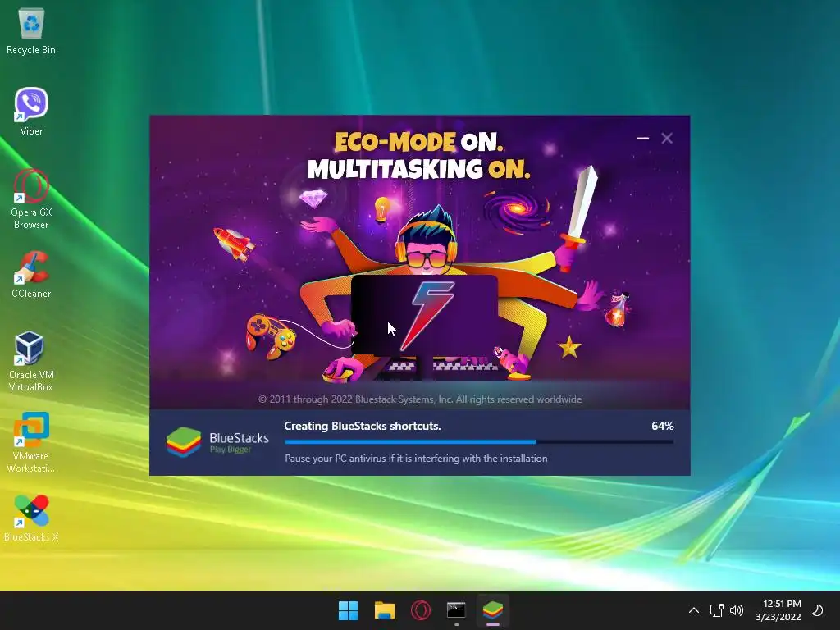840x630 pixels.
Task: Minimize the BlueStacks installer window
Action: 643,138
